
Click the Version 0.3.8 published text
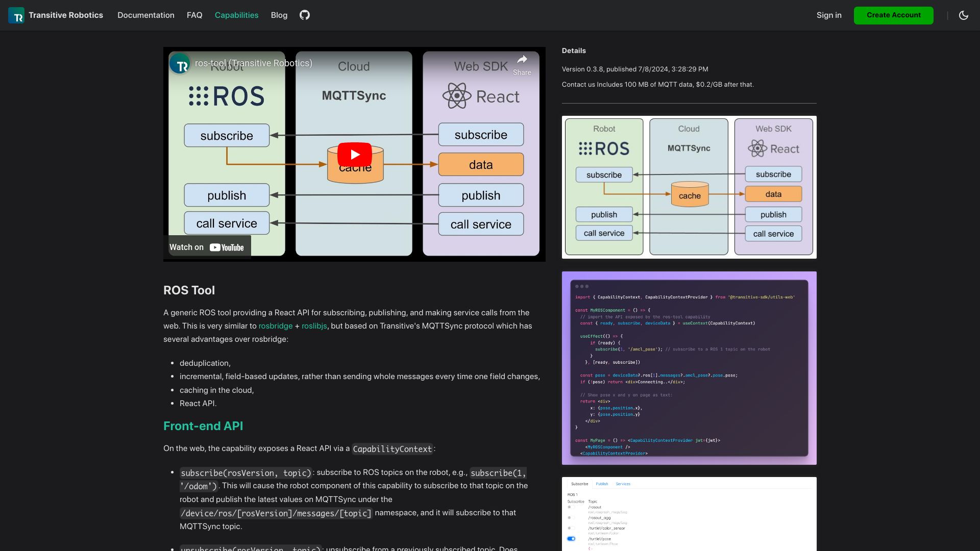[635, 69]
